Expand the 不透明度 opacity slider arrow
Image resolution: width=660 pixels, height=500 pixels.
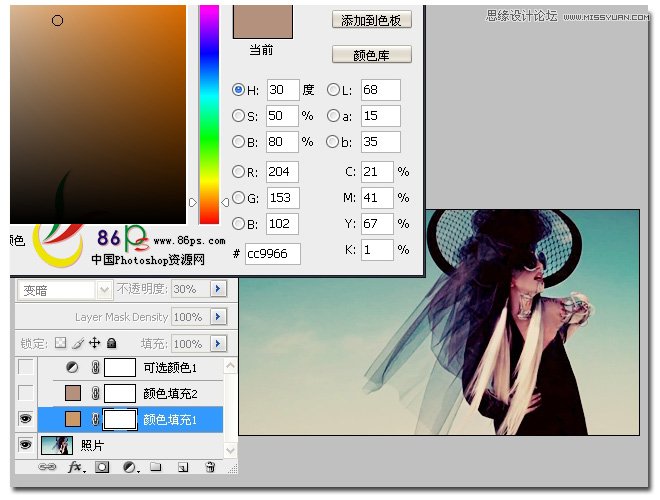coord(218,289)
